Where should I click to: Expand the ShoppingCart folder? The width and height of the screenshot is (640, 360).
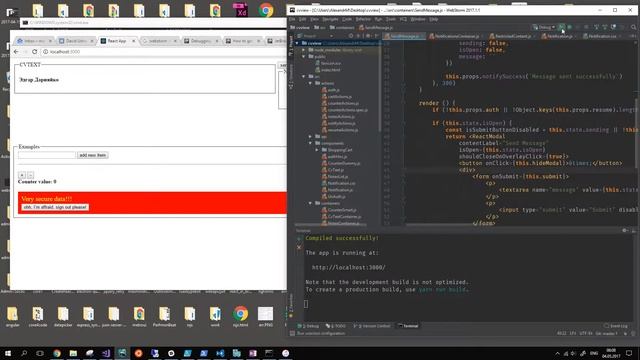point(317,150)
